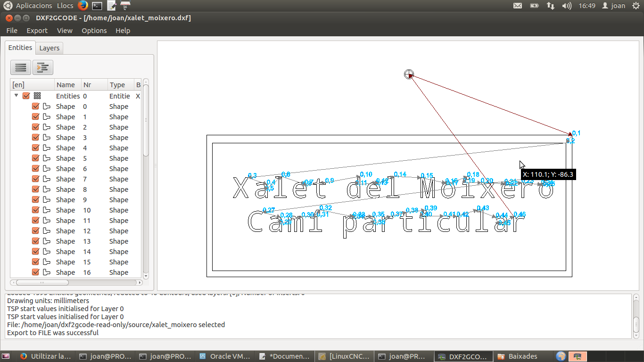This screenshot has width=644, height=362.
Task: Click the Name column header
Action: (x=66, y=85)
